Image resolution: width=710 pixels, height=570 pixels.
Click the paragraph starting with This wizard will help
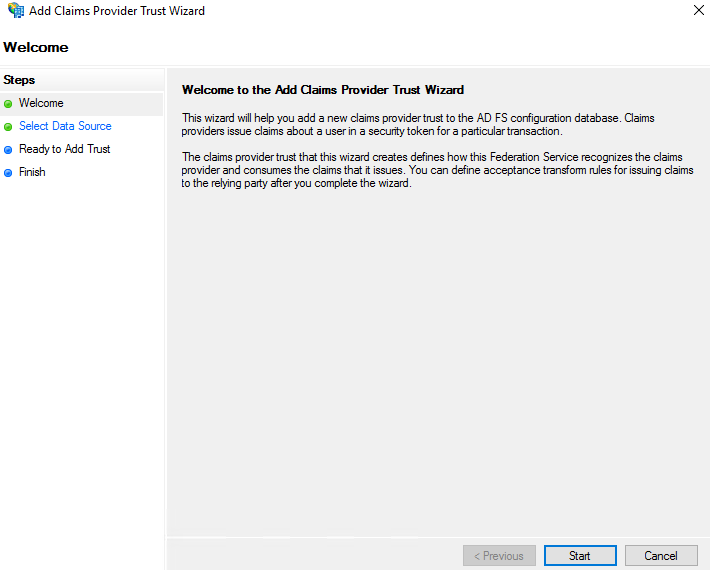point(418,125)
